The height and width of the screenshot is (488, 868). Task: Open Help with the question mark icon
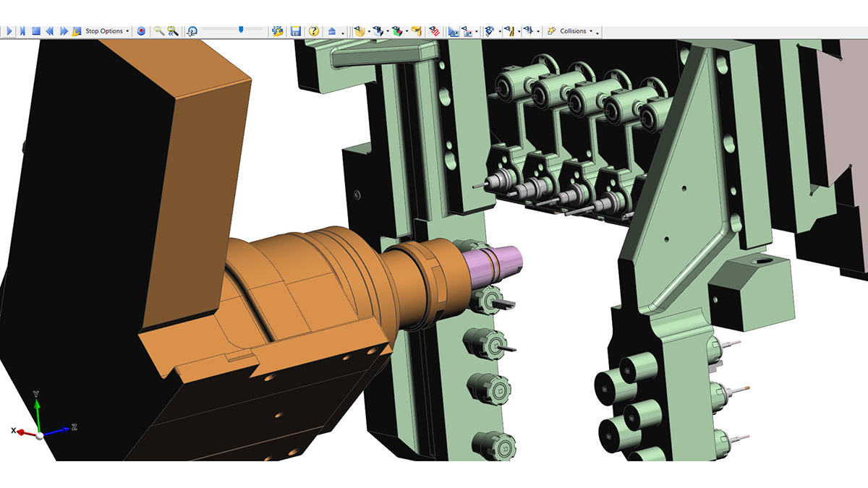313,31
